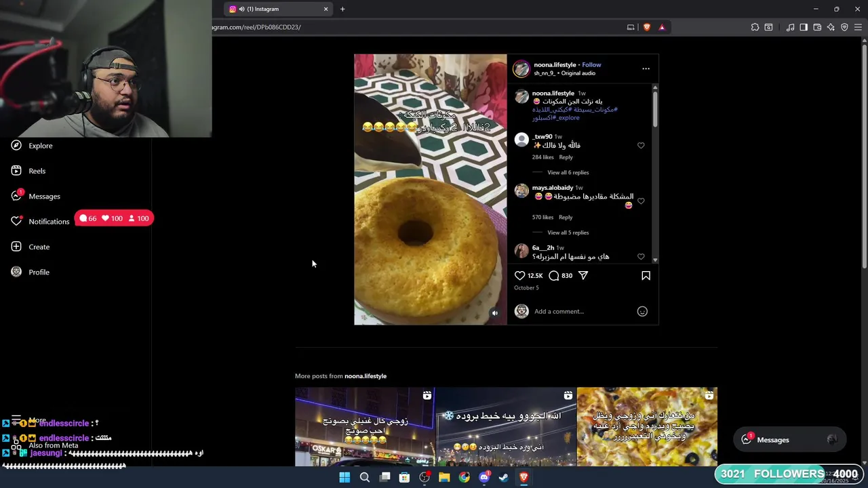868x488 pixels.
Task: Click the install app icon in address bar
Action: [631, 27]
